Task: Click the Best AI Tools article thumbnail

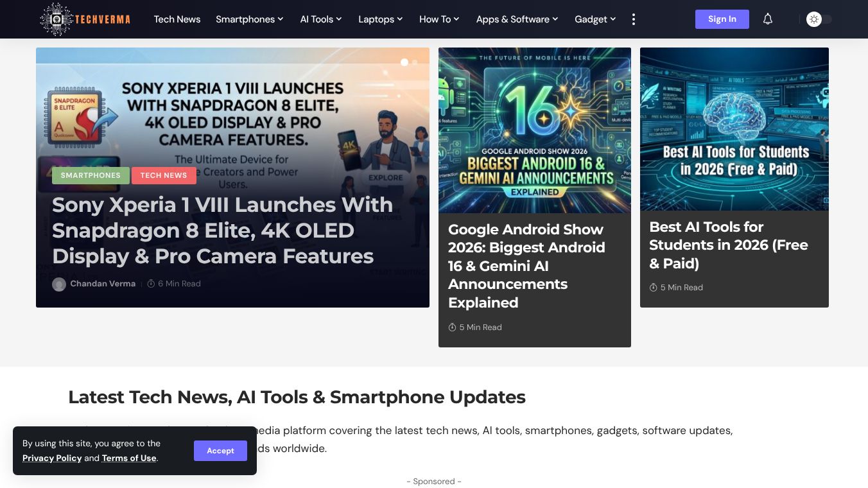Action: pos(734,129)
